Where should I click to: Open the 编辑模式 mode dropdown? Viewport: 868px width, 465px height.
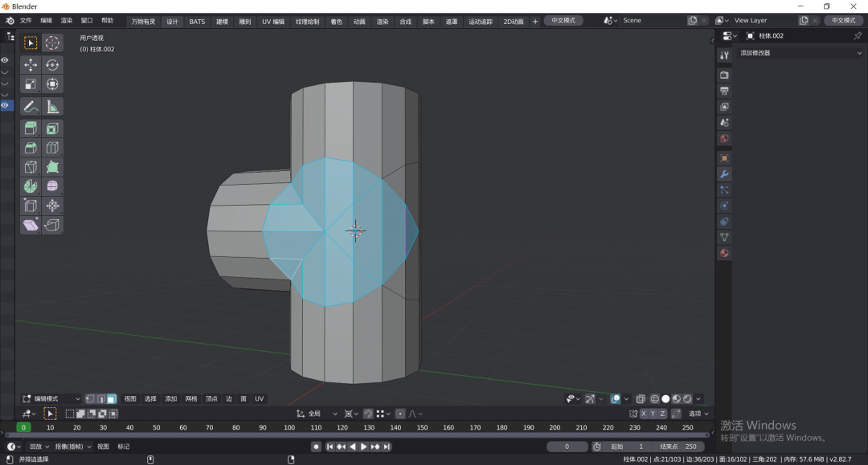pos(51,398)
